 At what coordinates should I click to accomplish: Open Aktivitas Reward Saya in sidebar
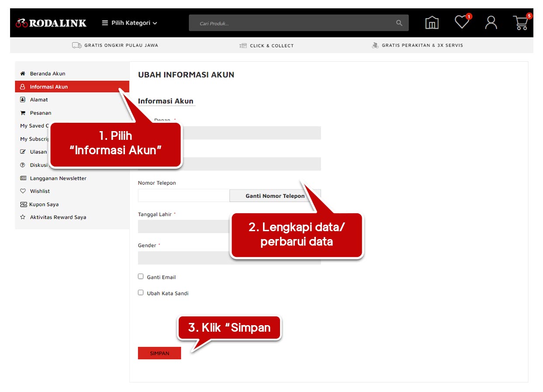tap(58, 217)
